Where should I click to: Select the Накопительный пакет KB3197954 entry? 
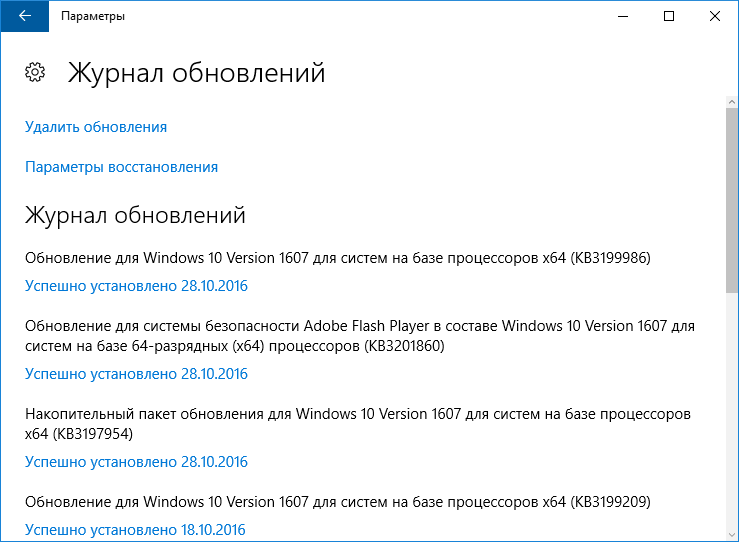[358, 424]
